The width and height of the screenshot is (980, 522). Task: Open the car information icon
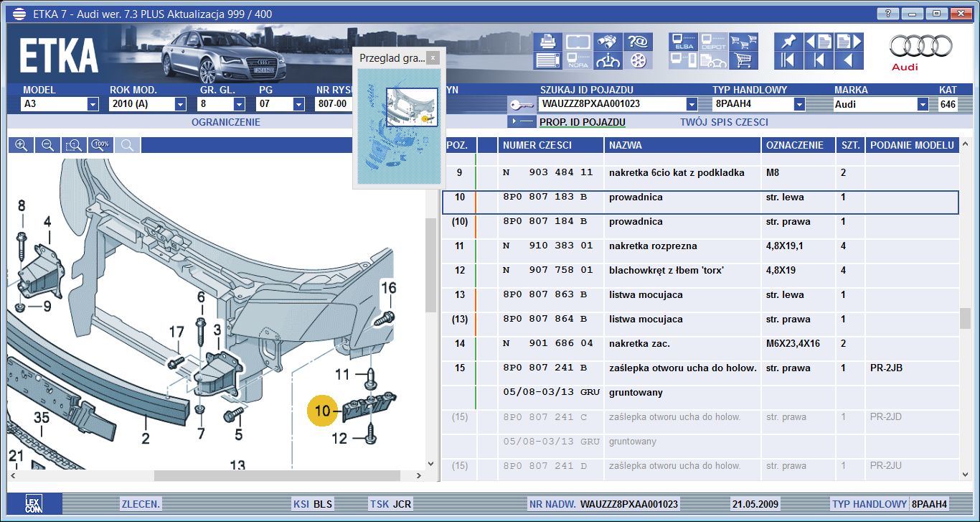pos(607,60)
